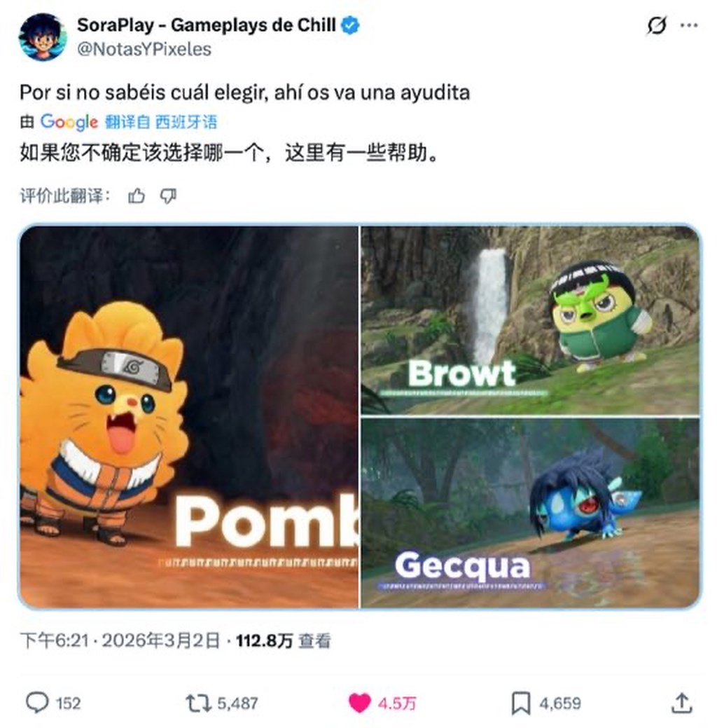Repost this tweet with retweet icon
717x728 pixels.
[199, 703]
